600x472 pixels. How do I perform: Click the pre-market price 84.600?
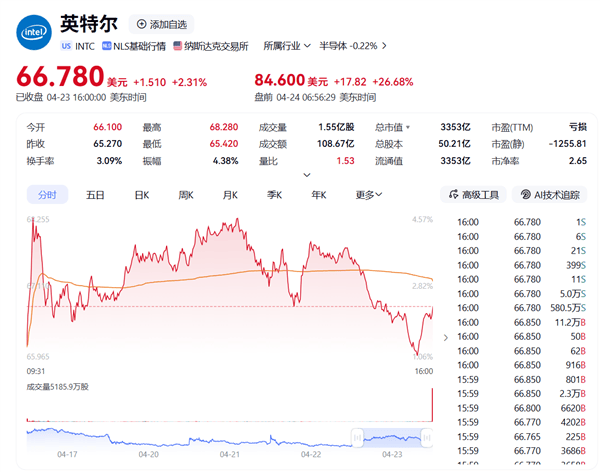click(x=279, y=80)
